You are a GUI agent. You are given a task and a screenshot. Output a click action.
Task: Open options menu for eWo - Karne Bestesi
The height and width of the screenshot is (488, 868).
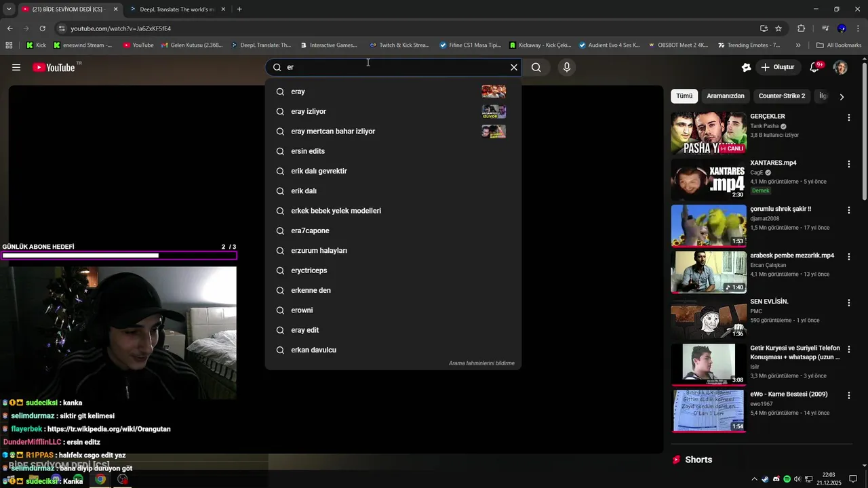848,396
